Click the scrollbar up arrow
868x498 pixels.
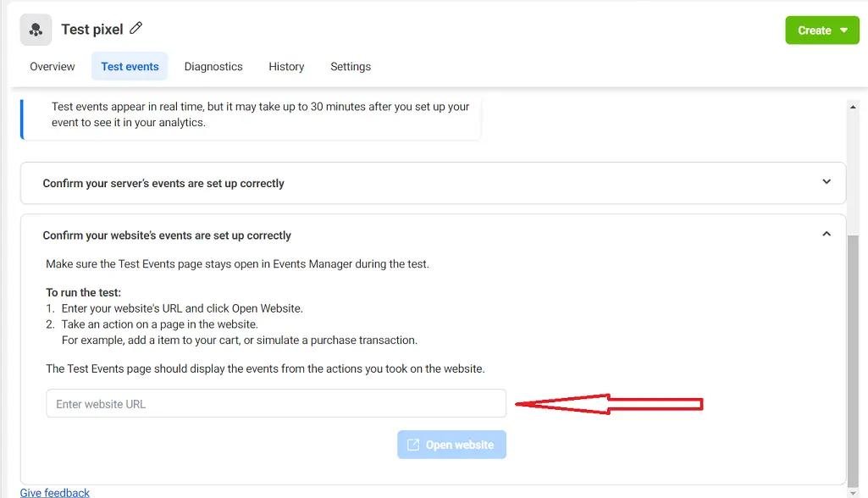[853, 107]
